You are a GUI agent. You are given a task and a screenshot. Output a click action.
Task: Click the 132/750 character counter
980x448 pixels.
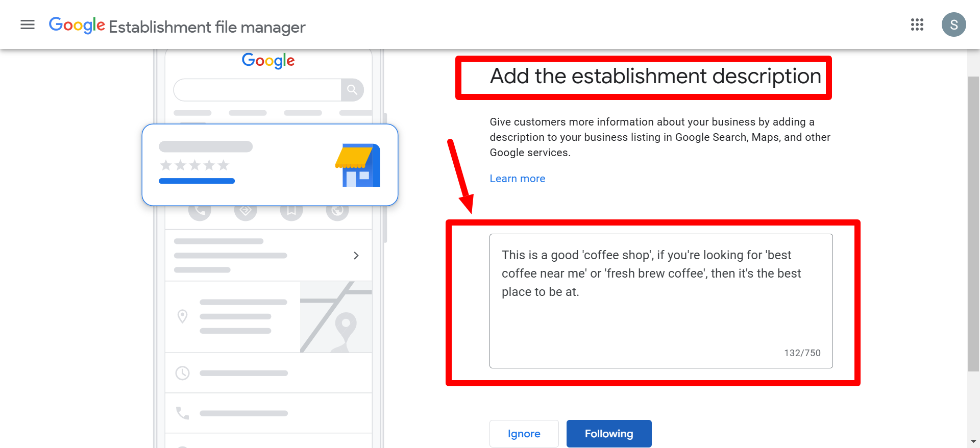click(802, 353)
